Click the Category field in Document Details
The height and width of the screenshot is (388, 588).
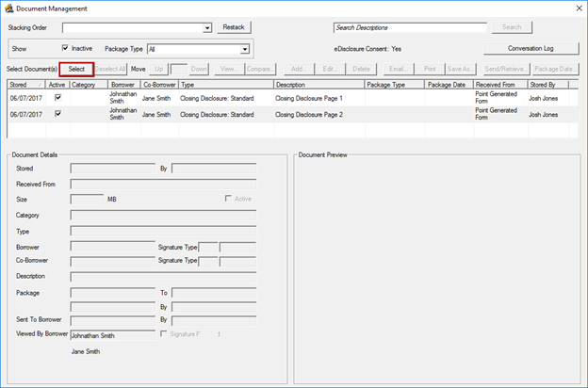tap(163, 215)
